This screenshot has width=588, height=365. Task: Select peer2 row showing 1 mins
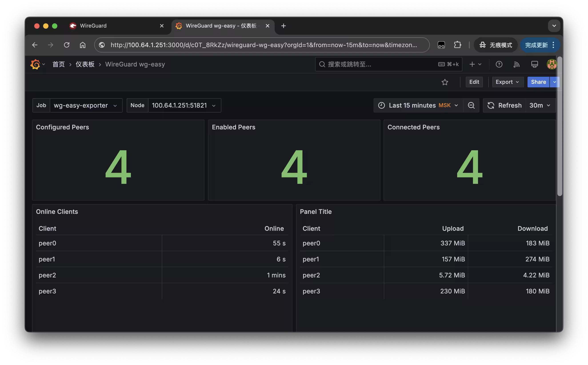coord(162,275)
